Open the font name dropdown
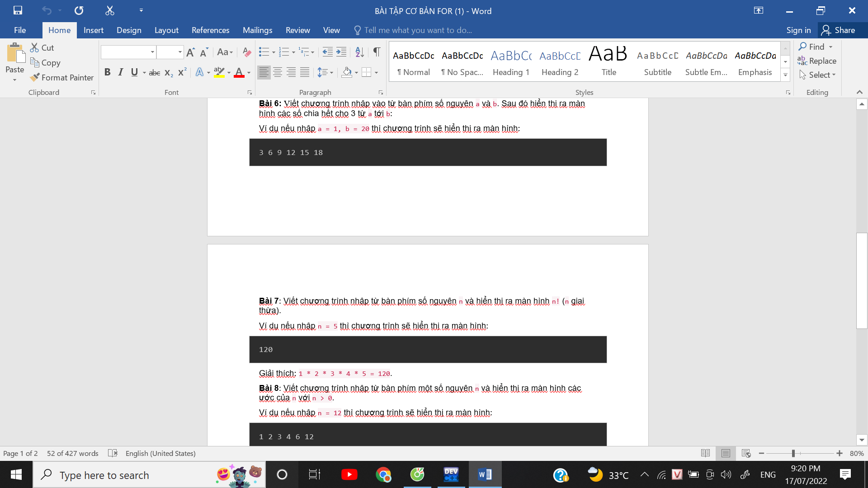Viewport: 868px width, 488px height. (152, 52)
